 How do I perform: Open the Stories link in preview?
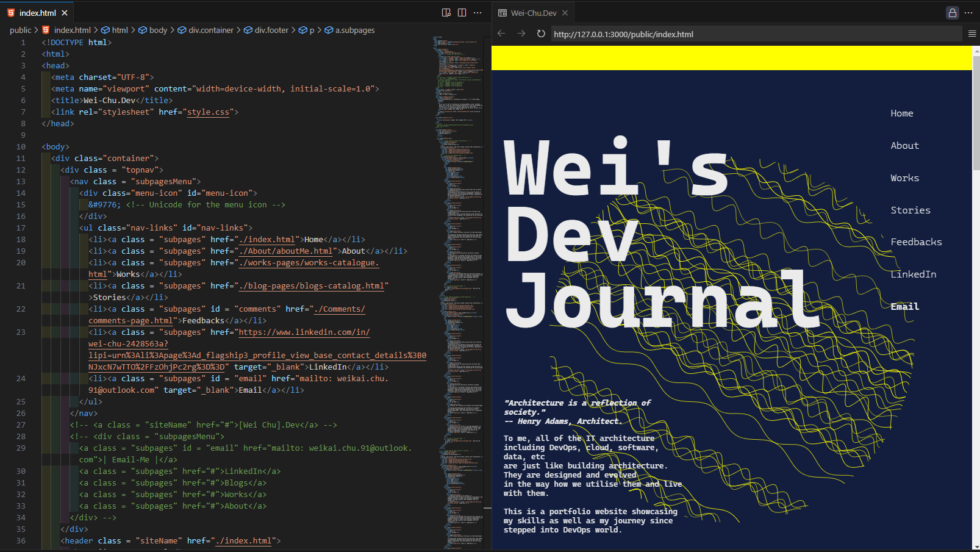coord(910,210)
